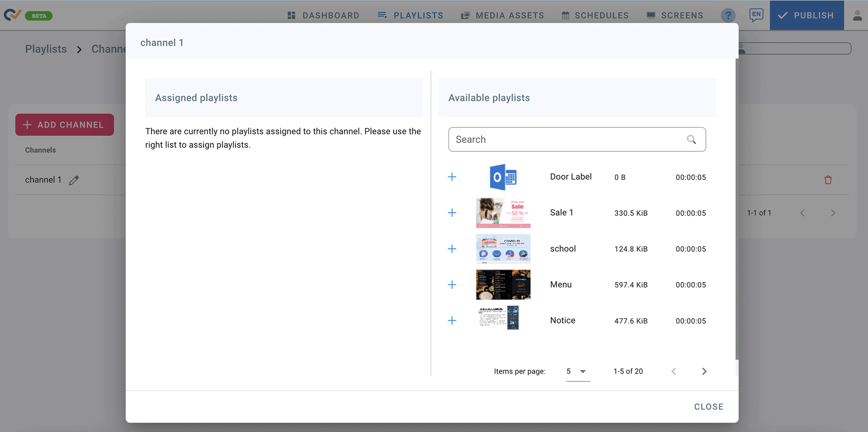Close the channel 1 dialog
868x432 pixels.
tap(708, 406)
